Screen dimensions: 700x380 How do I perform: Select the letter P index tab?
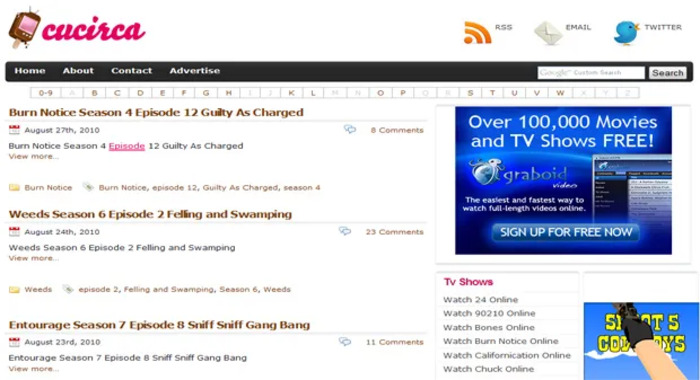(403, 93)
